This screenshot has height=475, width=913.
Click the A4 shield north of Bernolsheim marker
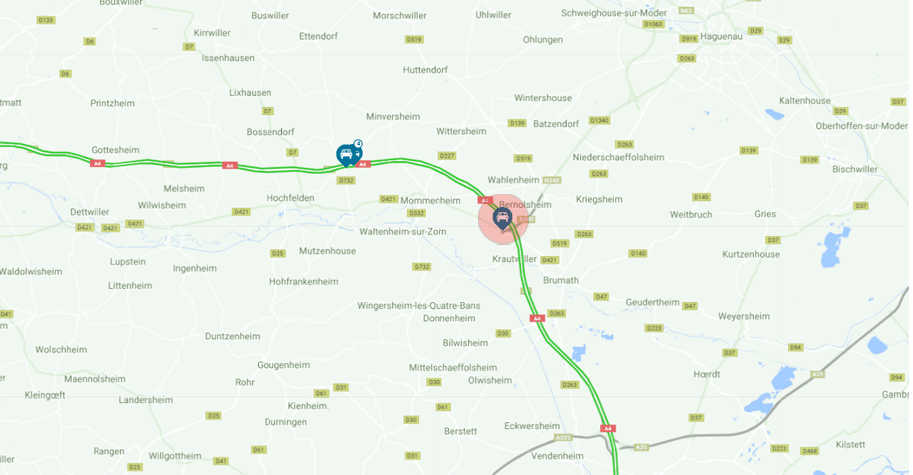(x=484, y=200)
